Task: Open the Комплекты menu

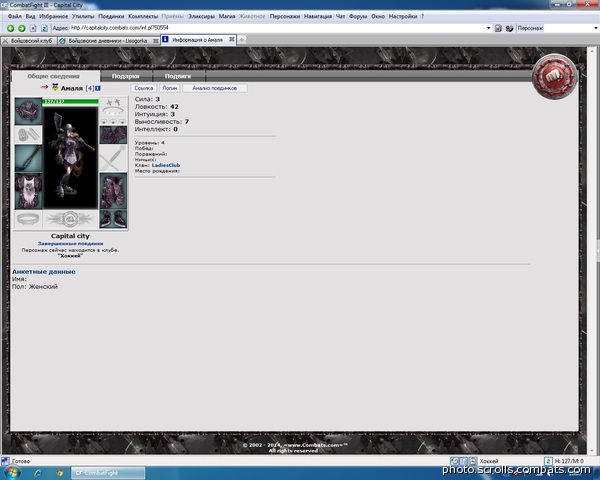Action: [143, 16]
